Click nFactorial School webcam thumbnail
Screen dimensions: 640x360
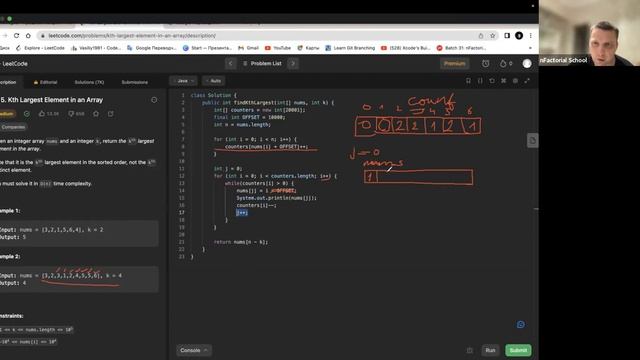point(589,33)
